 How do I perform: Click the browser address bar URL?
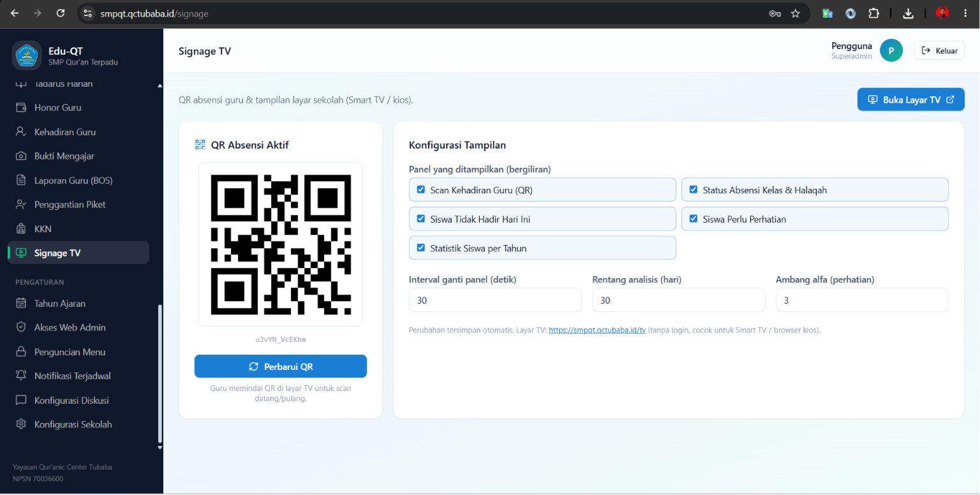tap(154, 13)
